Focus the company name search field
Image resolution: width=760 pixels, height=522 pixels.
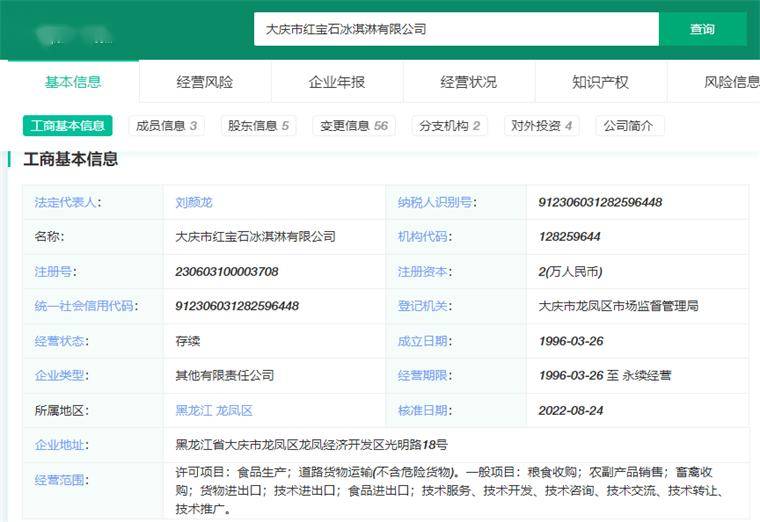click(456, 29)
